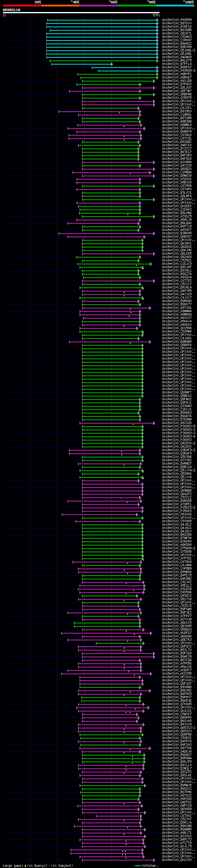The width and height of the screenshot is (197, 868).
Task: Select label UniRef100_C1MR61
Action: 177,115
